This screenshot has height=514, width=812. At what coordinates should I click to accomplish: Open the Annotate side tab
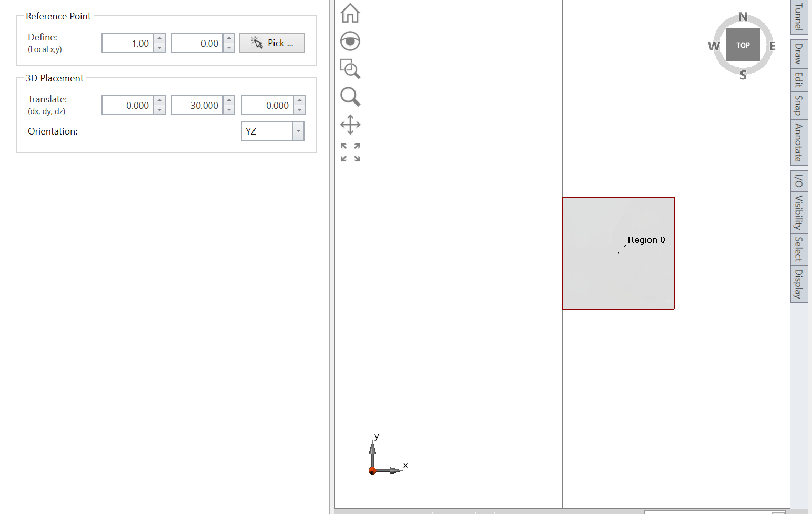(799, 142)
